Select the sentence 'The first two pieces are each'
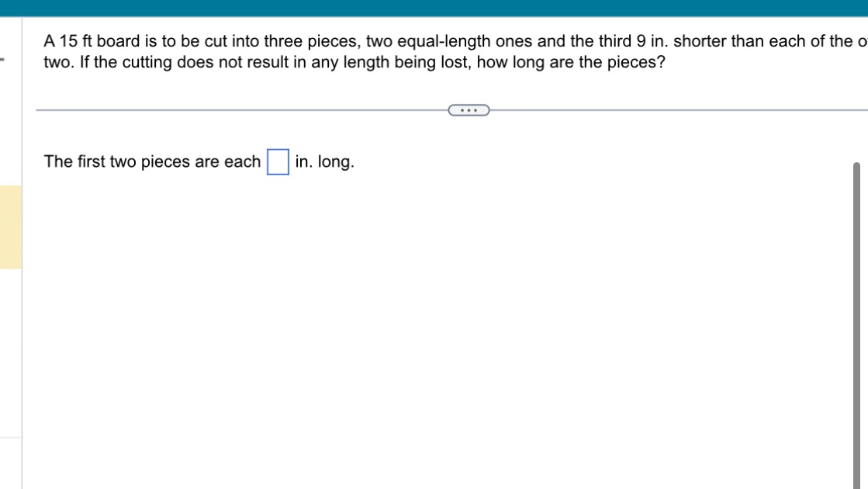Viewport: 868px width, 489px height. [x=152, y=161]
